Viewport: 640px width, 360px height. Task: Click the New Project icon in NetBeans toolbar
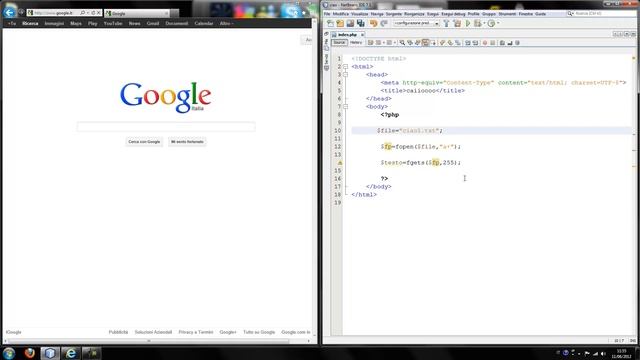point(340,24)
